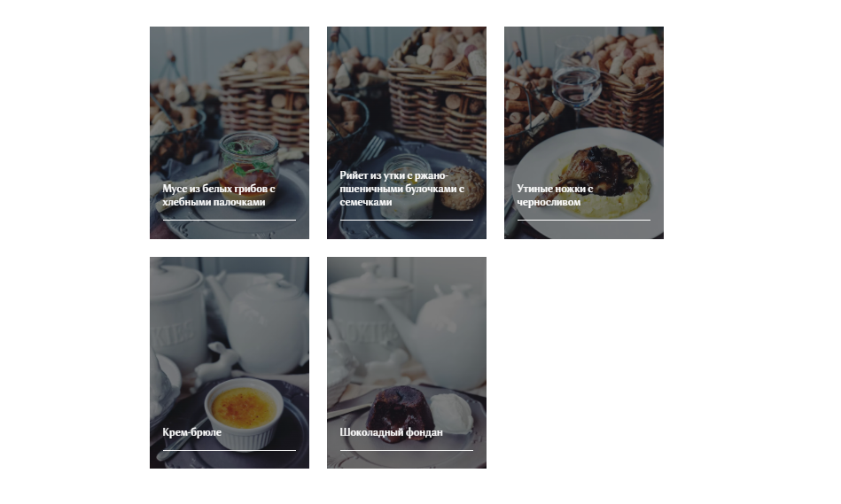Click the underline below the 'Рийет из утки' title

(407, 220)
